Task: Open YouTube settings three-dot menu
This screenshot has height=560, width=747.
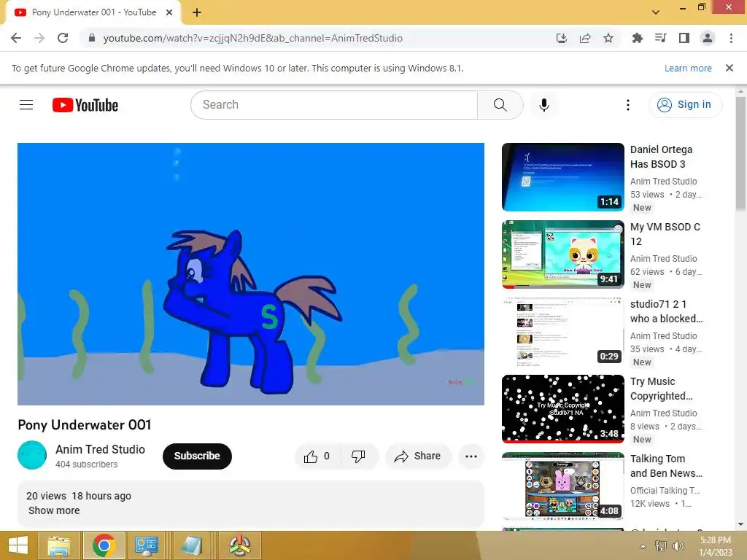Action: (628, 105)
